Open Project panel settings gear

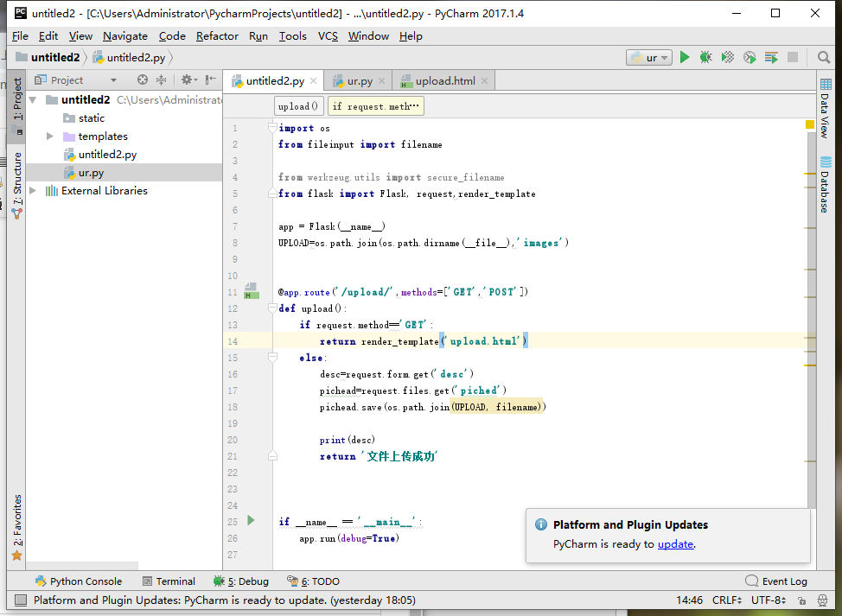click(x=188, y=80)
